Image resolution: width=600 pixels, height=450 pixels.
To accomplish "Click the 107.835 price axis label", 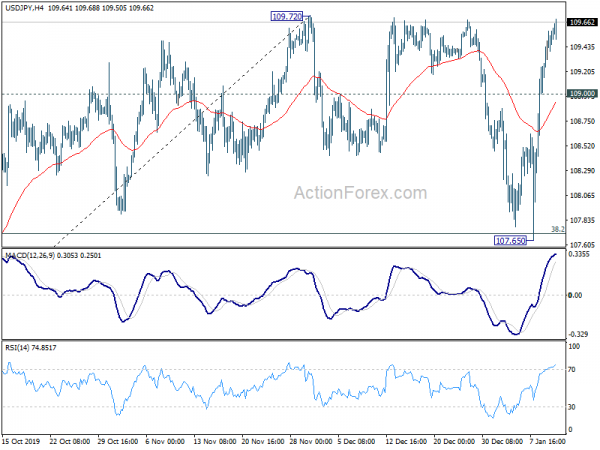I will 581,220.
